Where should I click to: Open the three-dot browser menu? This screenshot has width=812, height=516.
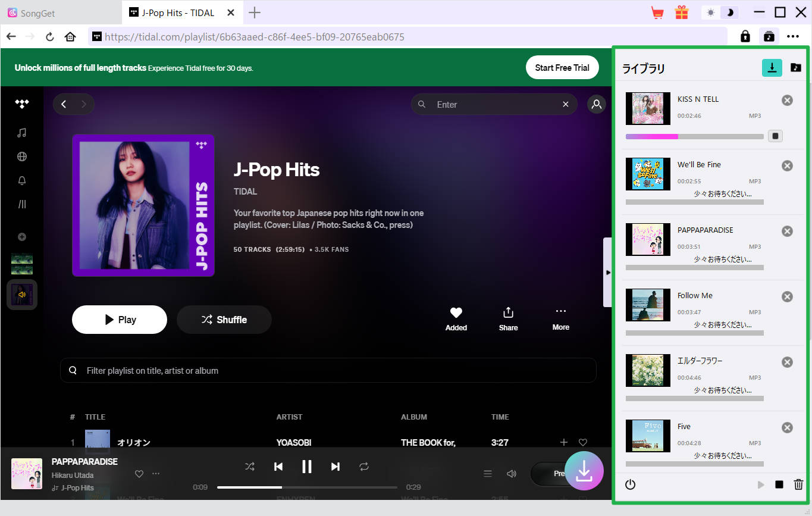point(793,36)
